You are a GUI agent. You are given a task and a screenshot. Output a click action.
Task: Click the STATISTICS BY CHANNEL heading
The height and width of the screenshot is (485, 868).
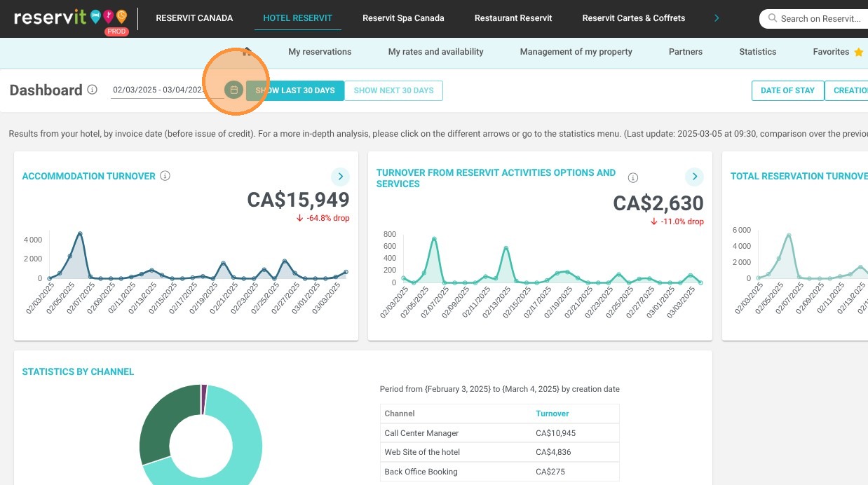tap(78, 371)
